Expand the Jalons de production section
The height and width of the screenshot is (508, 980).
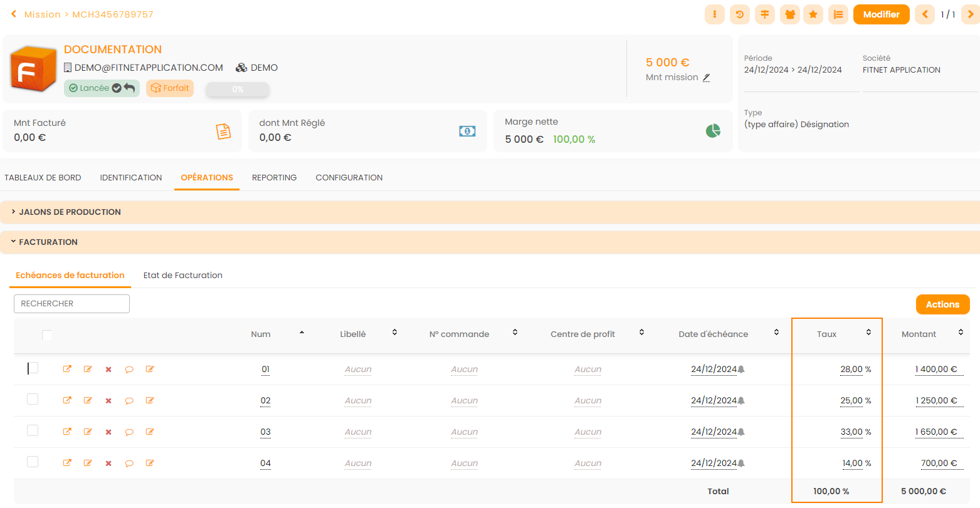70,212
